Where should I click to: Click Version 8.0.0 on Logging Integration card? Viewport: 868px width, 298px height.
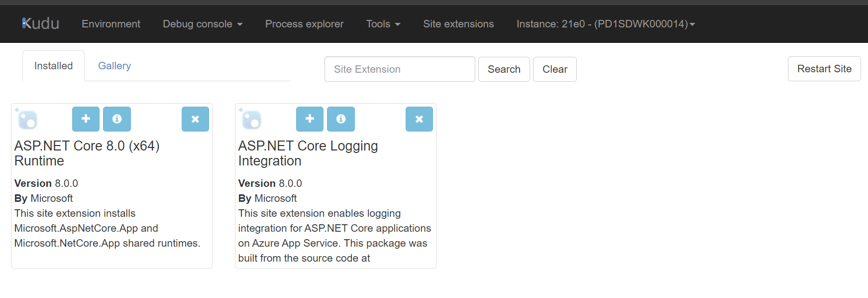pos(270,183)
